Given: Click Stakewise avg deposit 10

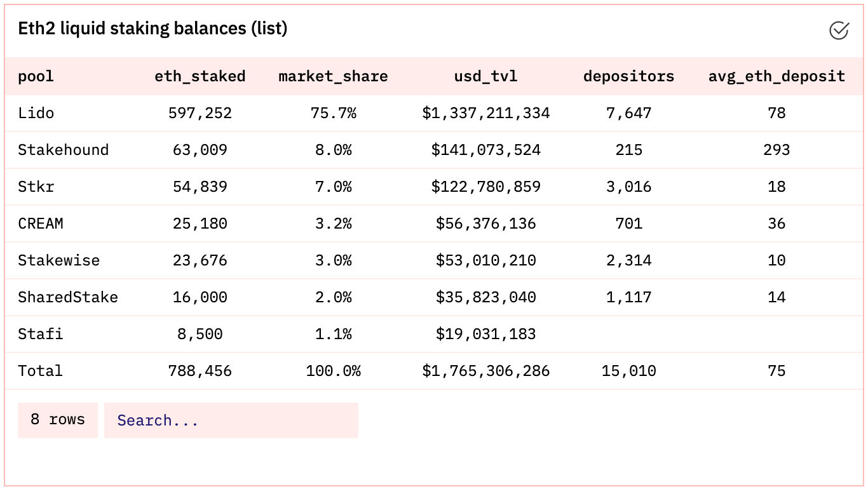Looking at the screenshot, I should point(776,260).
